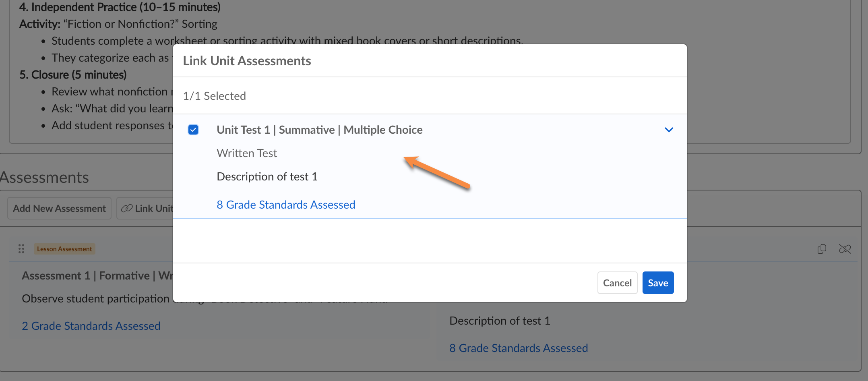868x381 pixels.
Task: Click Save in Link Unit Assessments dialog
Action: coord(658,283)
